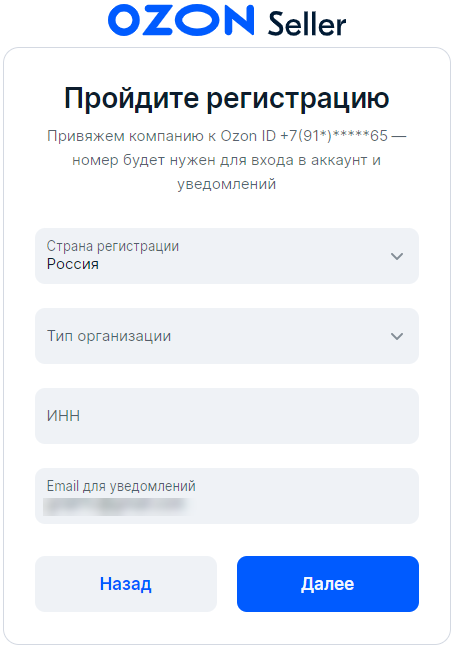Click the masked phone number +7(91*)*****65
The image size is (453, 645).
pyautogui.click(x=334, y=136)
